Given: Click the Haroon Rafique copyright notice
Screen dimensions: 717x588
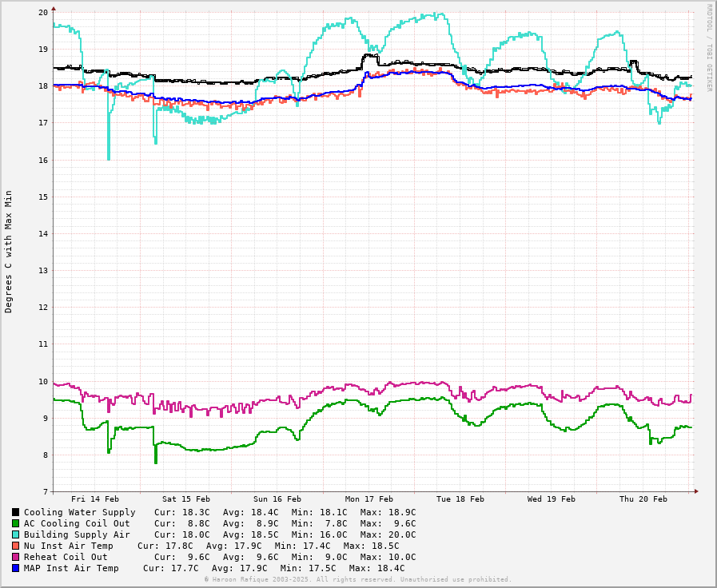Looking at the screenshot, I should pos(357,580).
